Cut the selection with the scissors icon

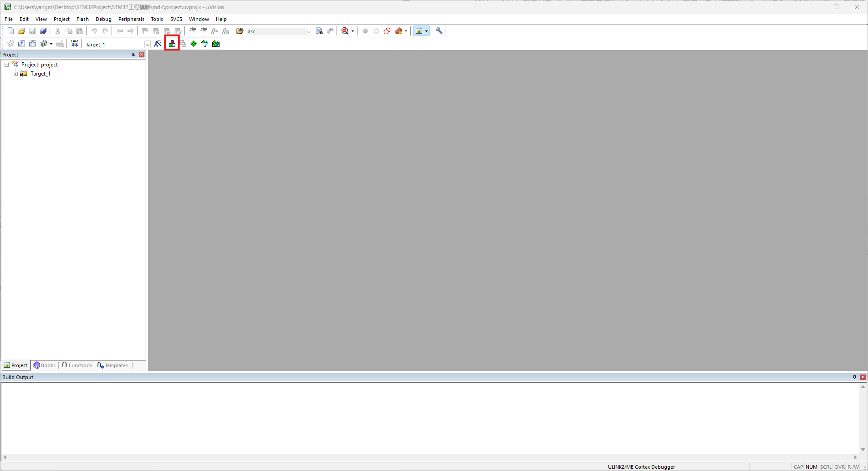pos(58,31)
